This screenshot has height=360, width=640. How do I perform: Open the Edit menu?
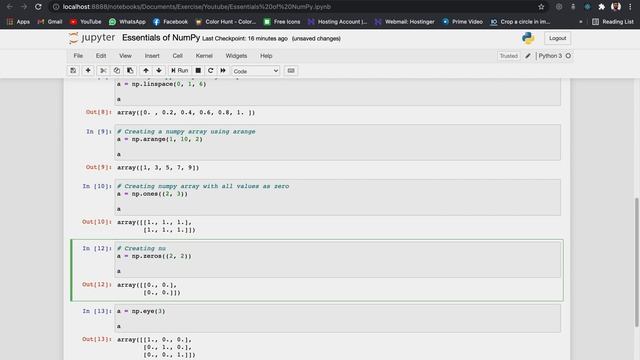tap(101, 56)
